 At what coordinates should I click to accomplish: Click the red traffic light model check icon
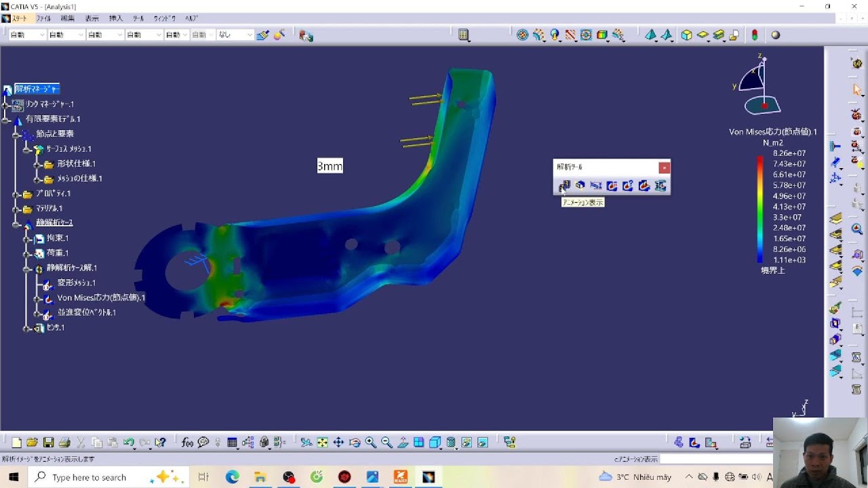coord(755,35)
